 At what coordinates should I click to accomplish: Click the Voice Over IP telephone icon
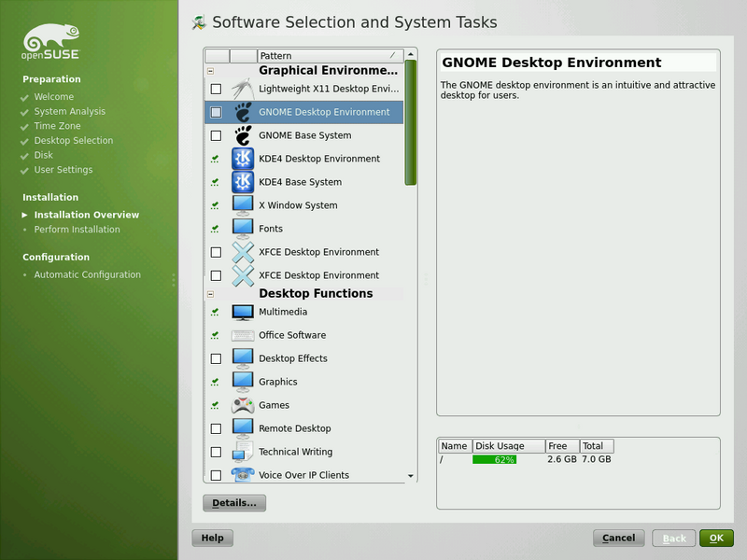pos(243,474)
